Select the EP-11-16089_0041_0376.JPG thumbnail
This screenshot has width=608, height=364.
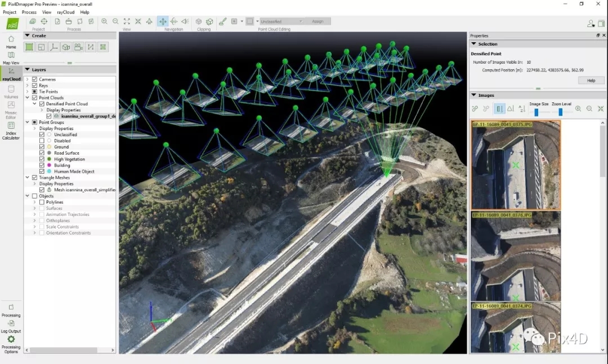tap(516, 257)
